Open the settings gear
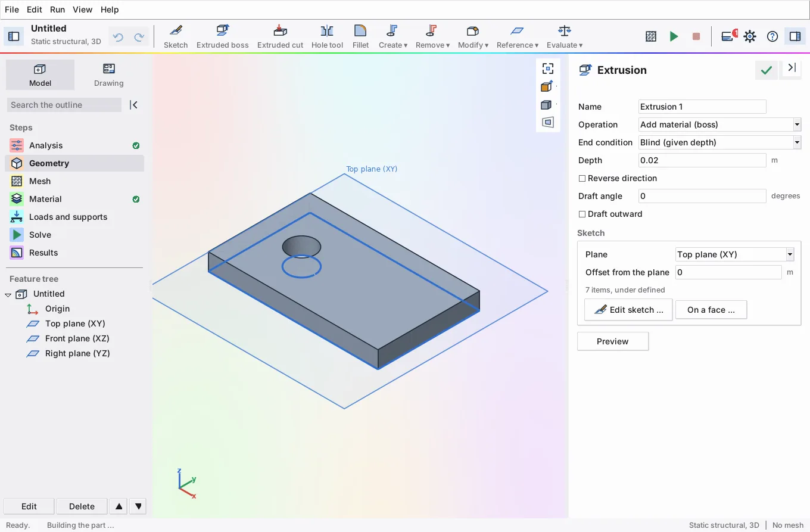The image size is (810, 532). click(750, 36)
